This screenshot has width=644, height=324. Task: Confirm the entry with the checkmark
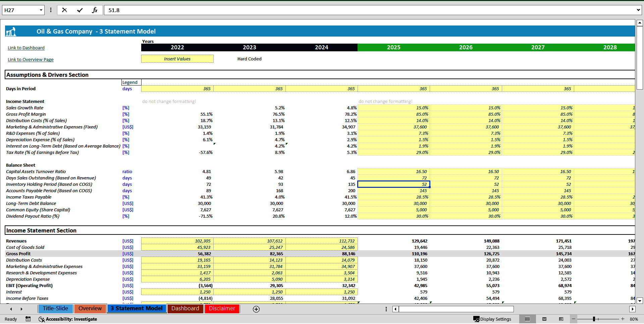point(79,10)
